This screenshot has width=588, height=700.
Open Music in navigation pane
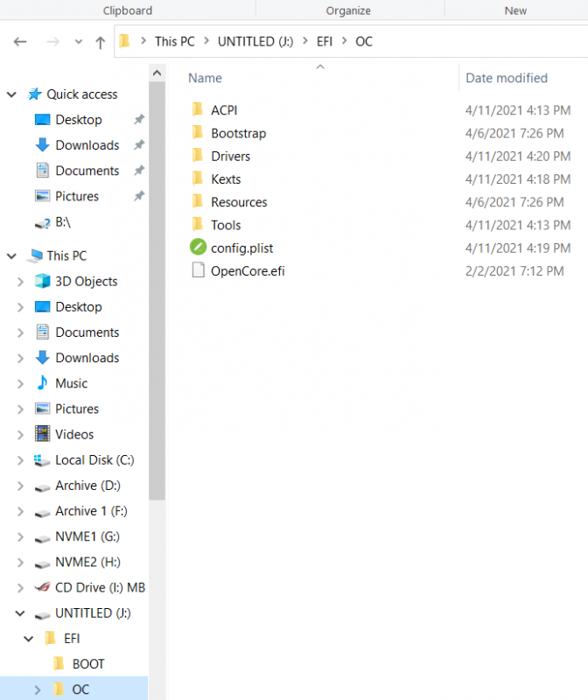pos(71,383)
